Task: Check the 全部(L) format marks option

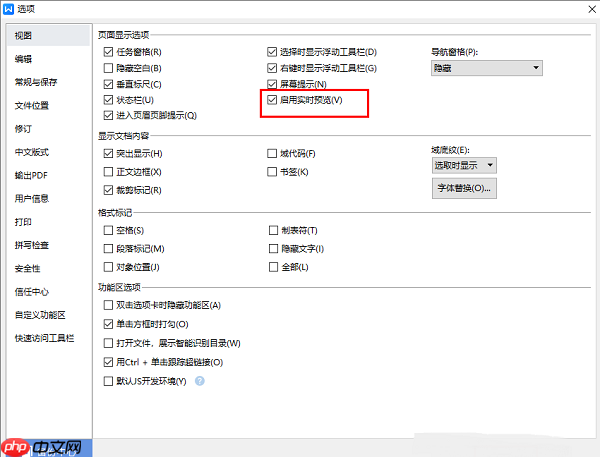Action: [273, 267]
